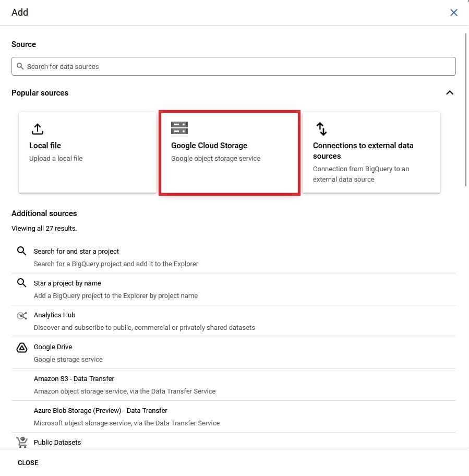This screenshot has width=469, height=476.
Task: Collapse the Popular sources section
Action: 449,93
